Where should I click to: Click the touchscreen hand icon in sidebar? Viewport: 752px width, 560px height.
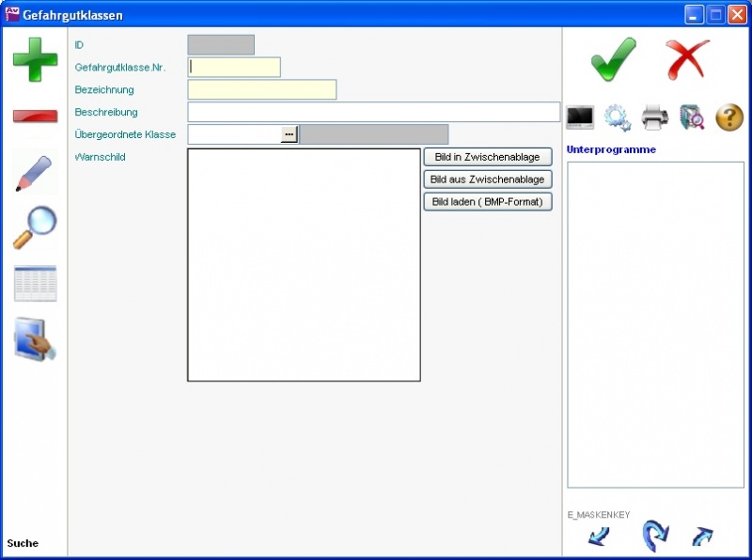tap(35, 339)
